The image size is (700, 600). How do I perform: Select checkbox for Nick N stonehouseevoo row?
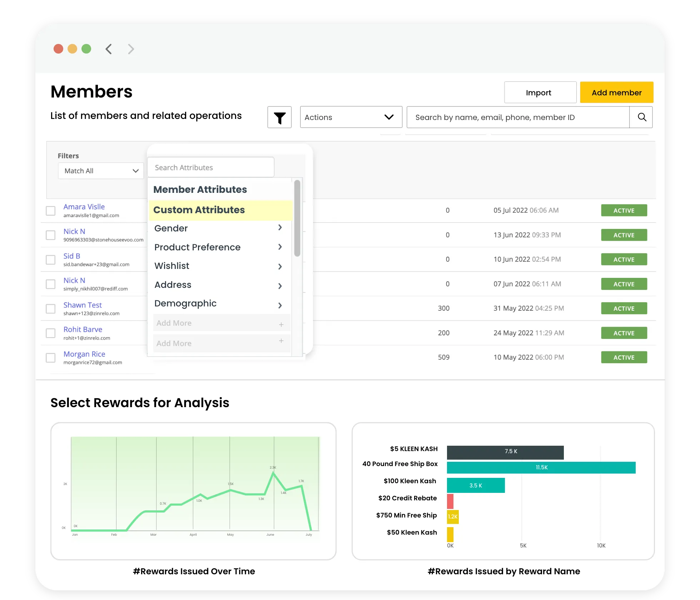[51, 235]
